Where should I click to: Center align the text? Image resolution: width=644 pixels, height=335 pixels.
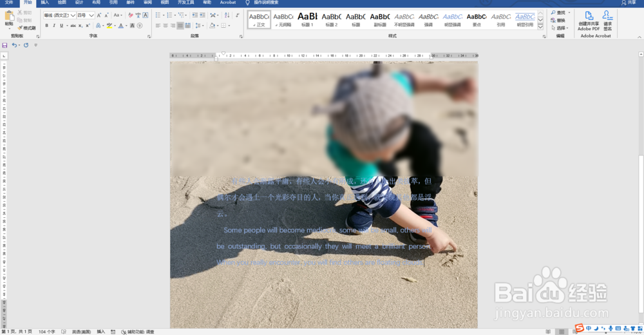click(x=166, y=26)
